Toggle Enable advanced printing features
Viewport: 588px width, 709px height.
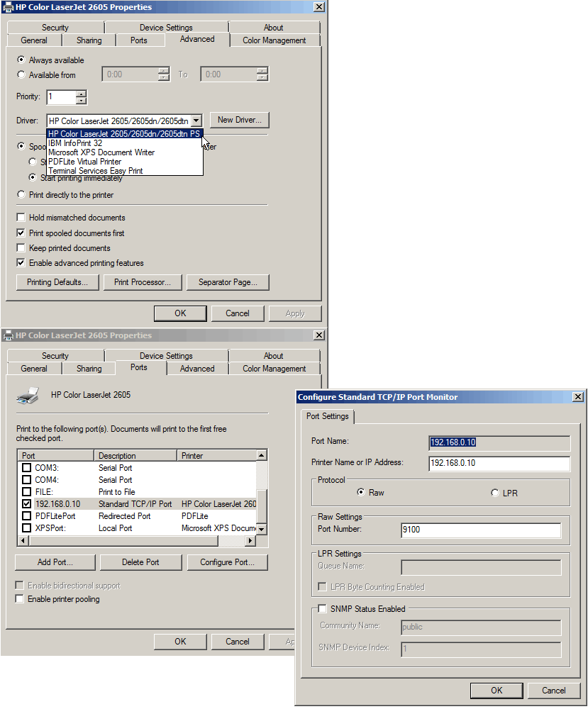[21, 263]
